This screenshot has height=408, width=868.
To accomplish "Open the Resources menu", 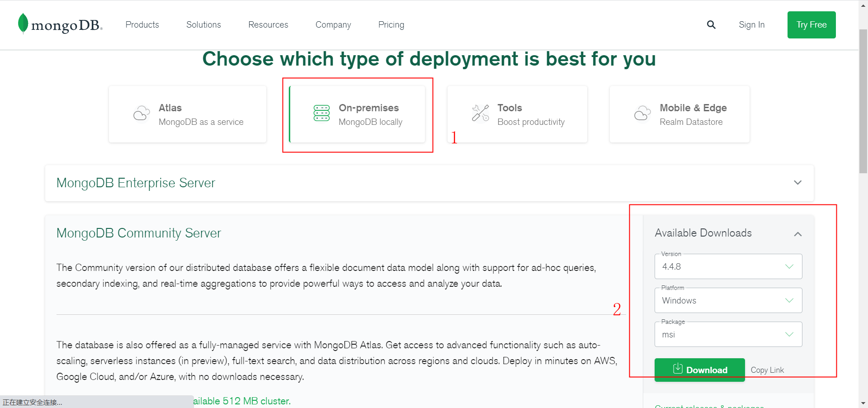I will 268,25.
